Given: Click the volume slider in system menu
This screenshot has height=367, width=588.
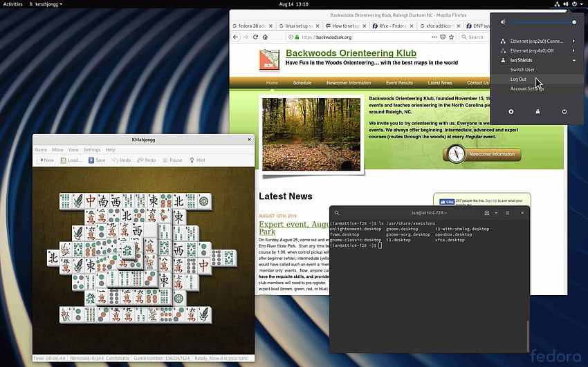Looking at the screenshot, I should [542, 22].
